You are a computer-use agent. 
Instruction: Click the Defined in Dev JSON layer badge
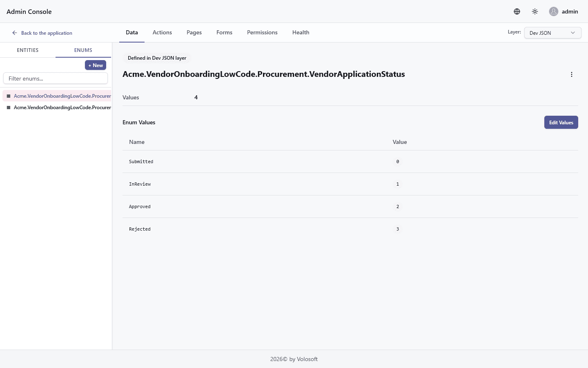click(157, 58)
